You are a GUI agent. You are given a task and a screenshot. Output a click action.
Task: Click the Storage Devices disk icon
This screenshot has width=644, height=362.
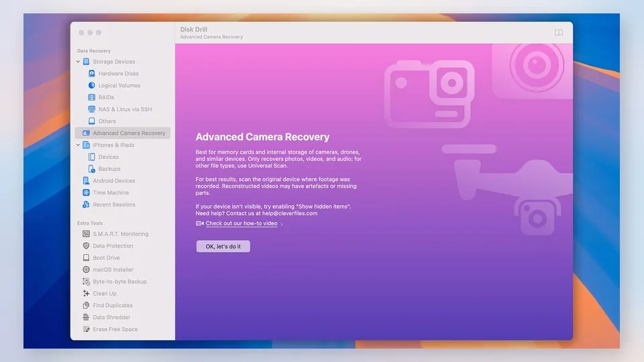coord(87,62)
